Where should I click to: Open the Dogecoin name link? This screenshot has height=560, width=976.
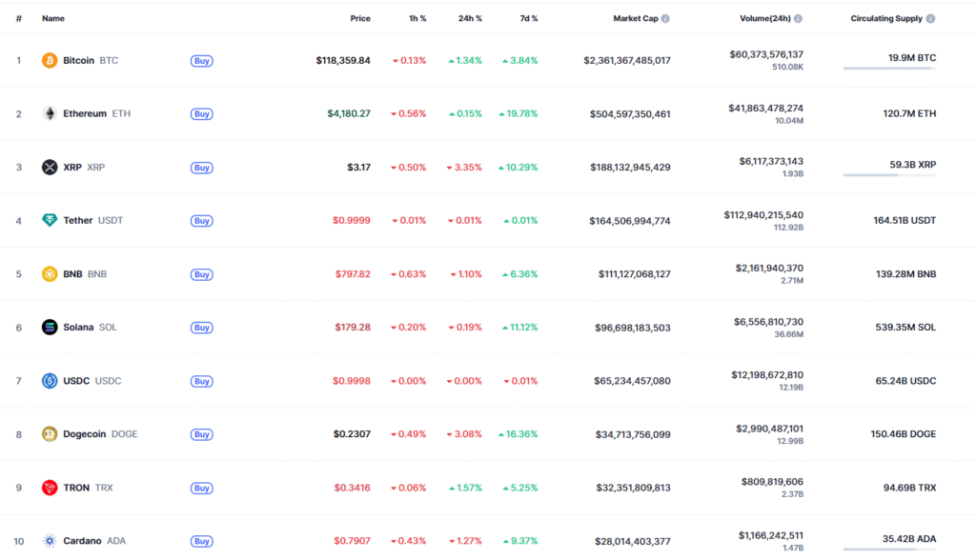[85, 433]
